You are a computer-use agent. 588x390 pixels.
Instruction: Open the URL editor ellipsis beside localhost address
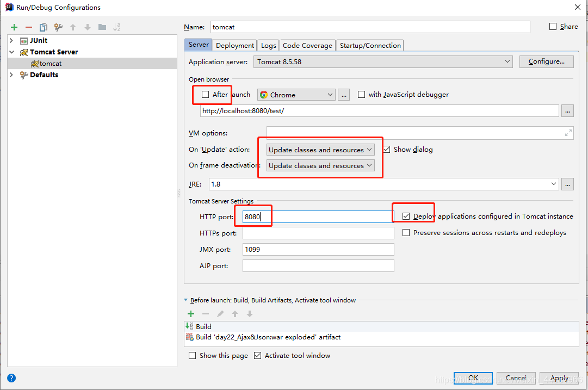[567, 111]
